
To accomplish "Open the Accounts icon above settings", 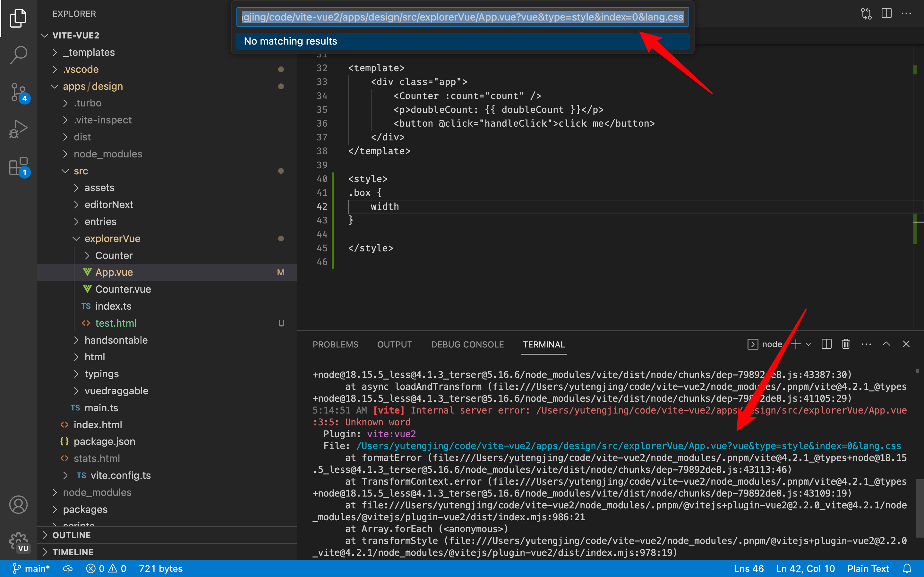I will pos(18,505).
